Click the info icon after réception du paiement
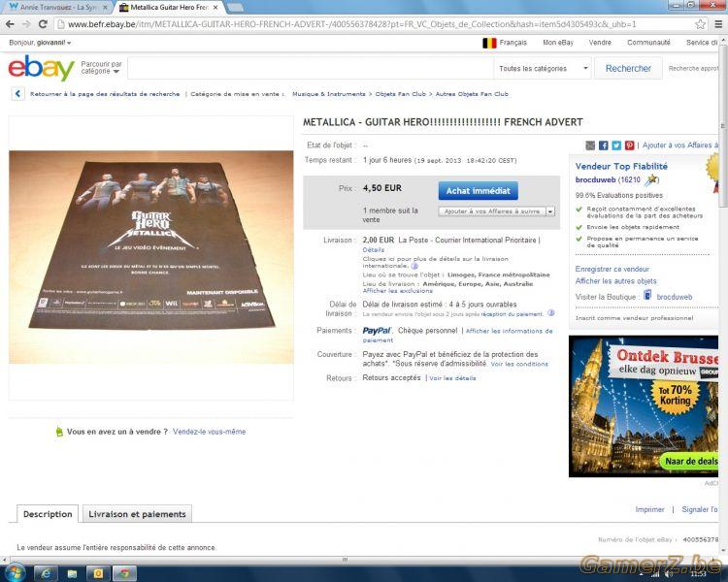This screenshot has height=582, width=728. coord(551,313)
